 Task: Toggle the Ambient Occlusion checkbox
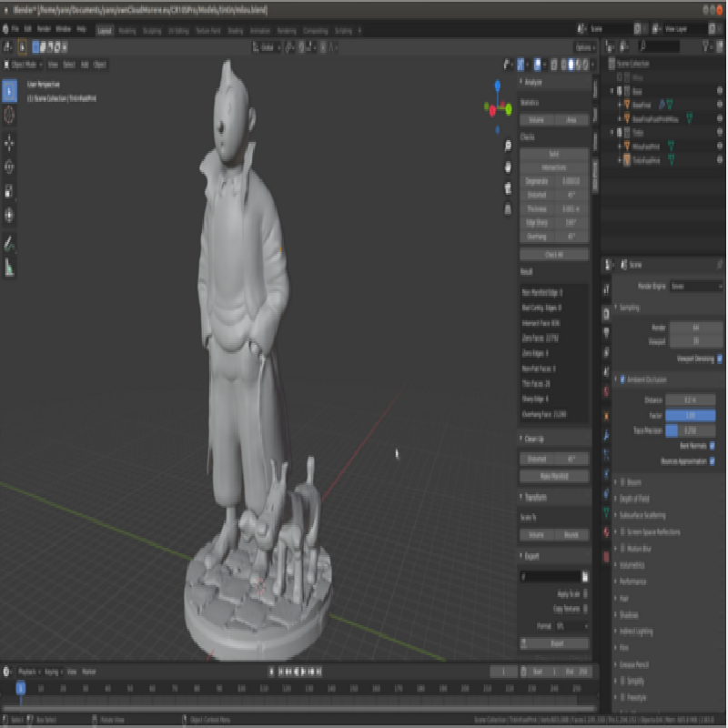[x=622, y=379]
